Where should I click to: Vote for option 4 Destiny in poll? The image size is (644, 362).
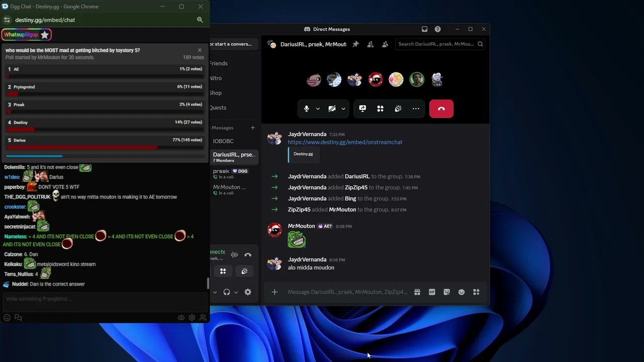105,125
